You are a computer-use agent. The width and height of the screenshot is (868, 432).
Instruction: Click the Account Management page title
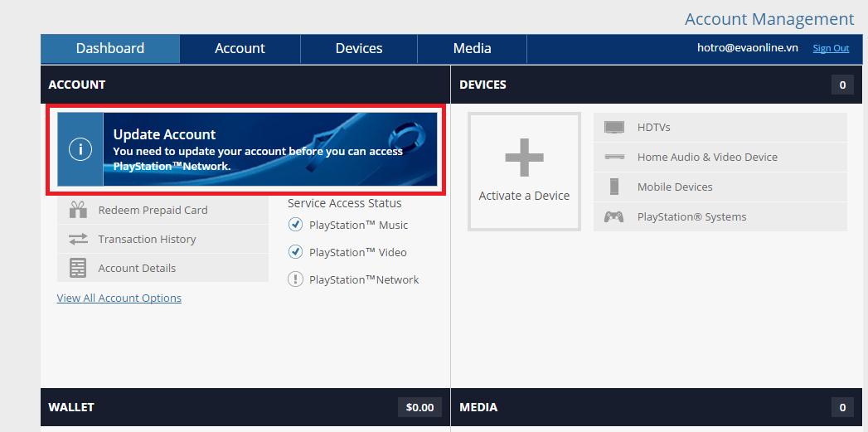pos(769,19)
